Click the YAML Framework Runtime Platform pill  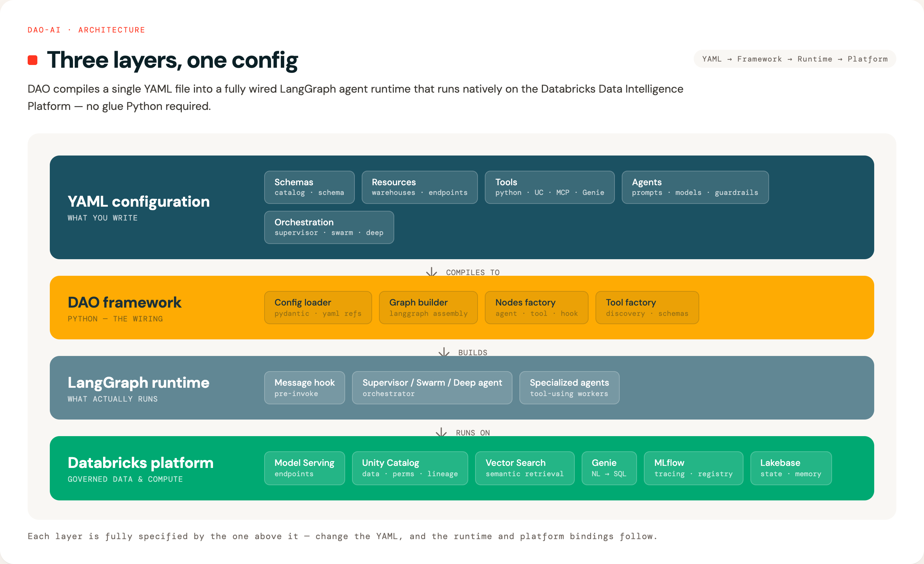[794, 59]
